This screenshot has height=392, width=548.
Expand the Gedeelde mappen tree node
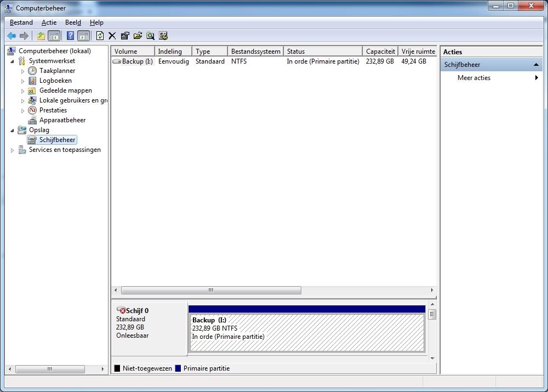22,91
